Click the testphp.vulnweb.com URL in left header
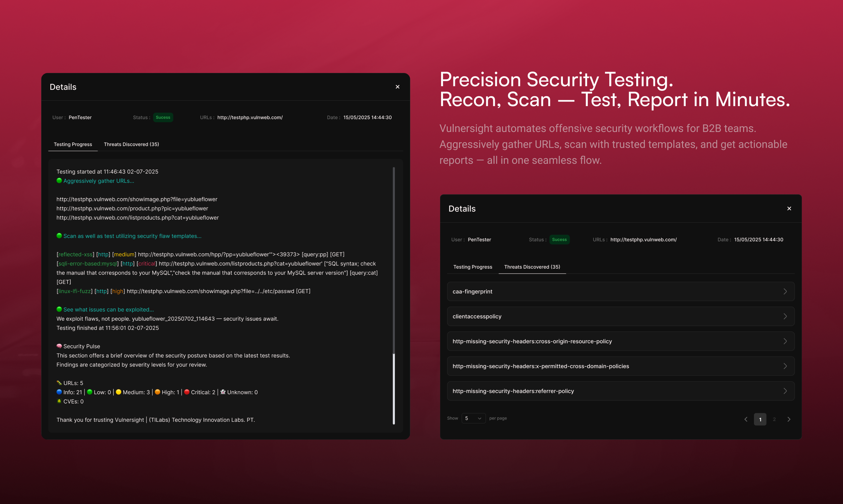 pyautogui.click(x=250, y=117)
